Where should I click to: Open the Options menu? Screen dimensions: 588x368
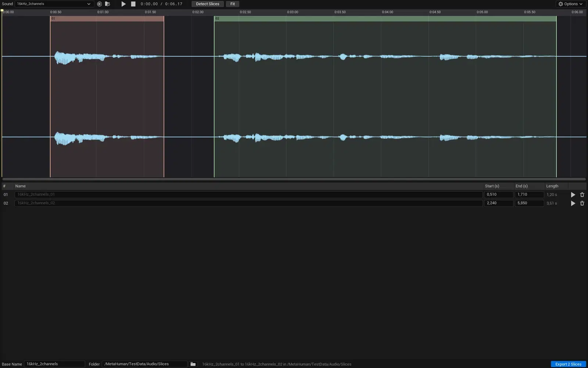571,4
